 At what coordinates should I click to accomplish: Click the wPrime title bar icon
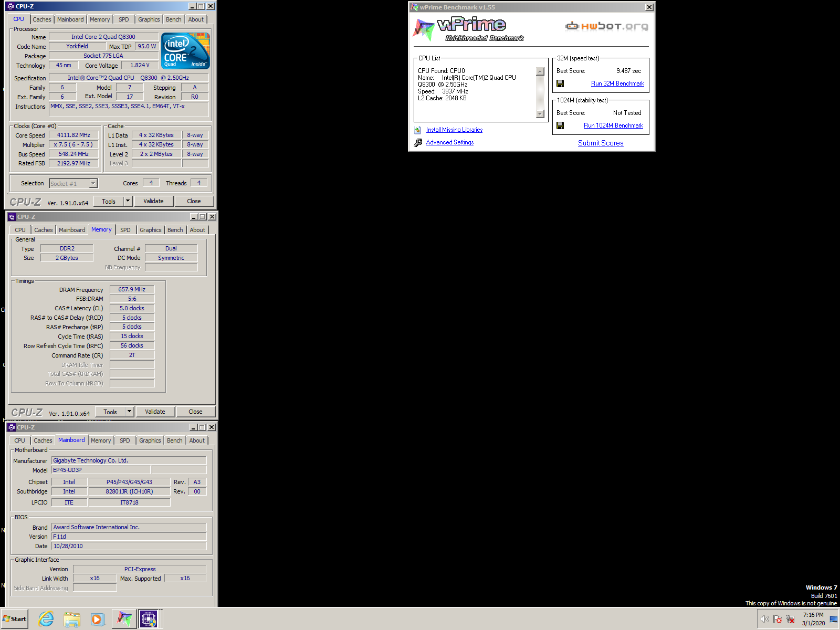[414, 7]
